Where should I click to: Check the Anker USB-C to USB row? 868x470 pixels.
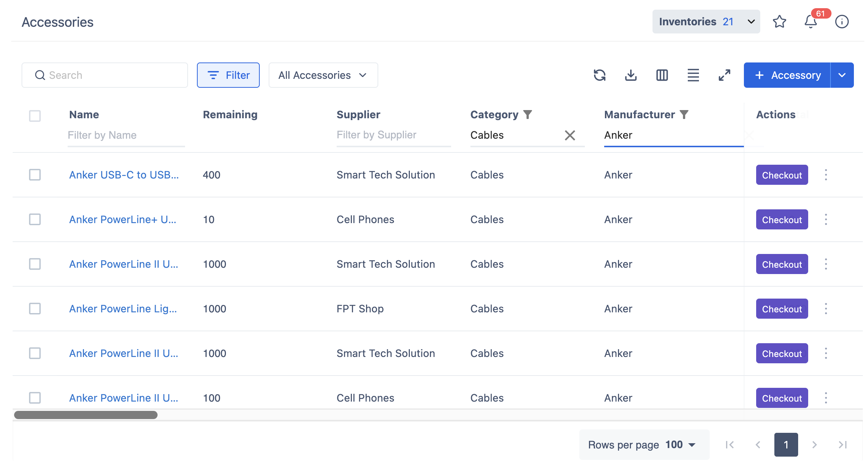pos(35,175)
